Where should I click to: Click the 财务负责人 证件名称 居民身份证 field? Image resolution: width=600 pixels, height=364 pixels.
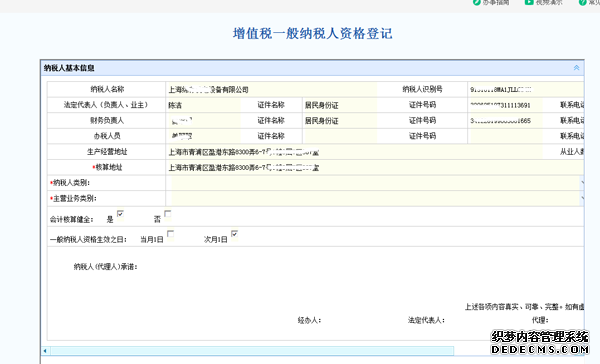click(340, 121)
